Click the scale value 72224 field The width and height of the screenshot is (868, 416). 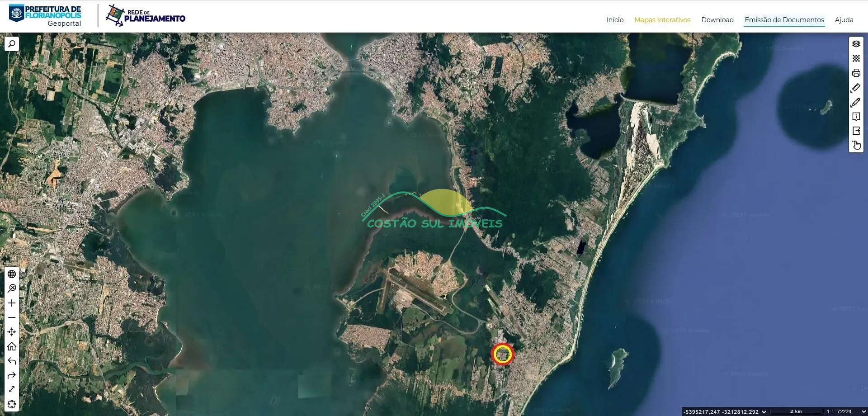pyautogui.click(x=844, y=411)
